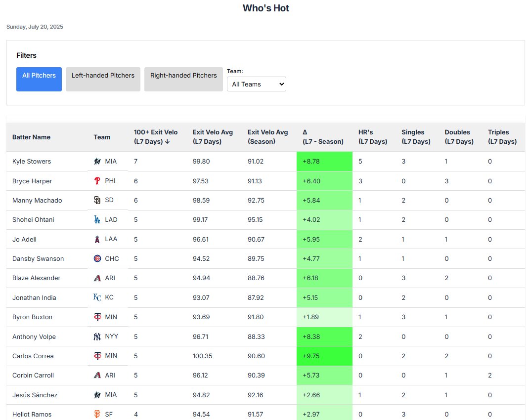Sort by Exit Velo Avg (L7 Days)
The width and height of the screenshot is (527, 420).
click(x=213, y=137)
